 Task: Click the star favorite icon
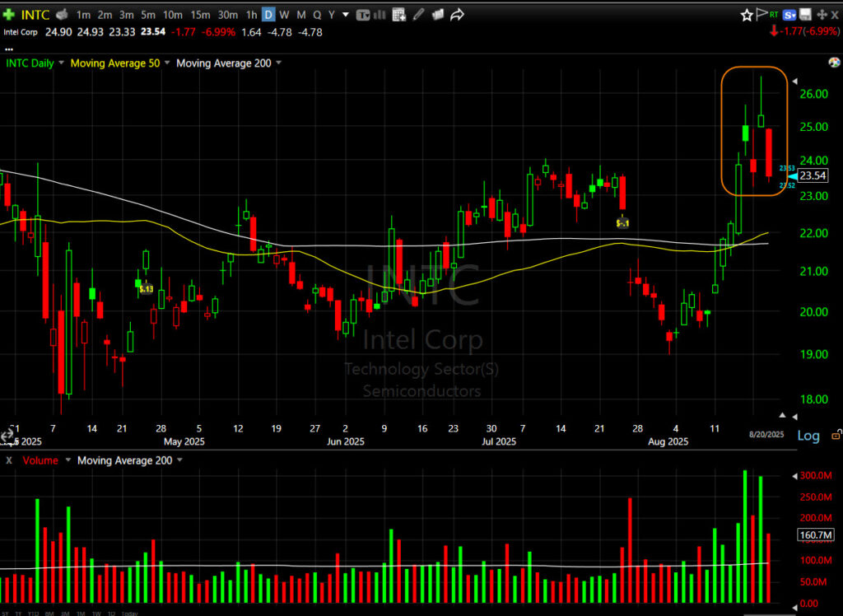(x=747, y=15)
